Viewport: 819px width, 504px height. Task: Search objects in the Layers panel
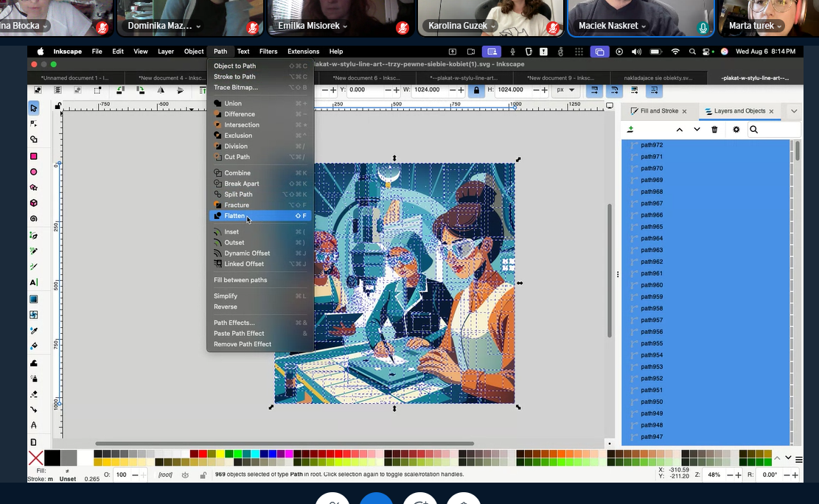point(774,130)
